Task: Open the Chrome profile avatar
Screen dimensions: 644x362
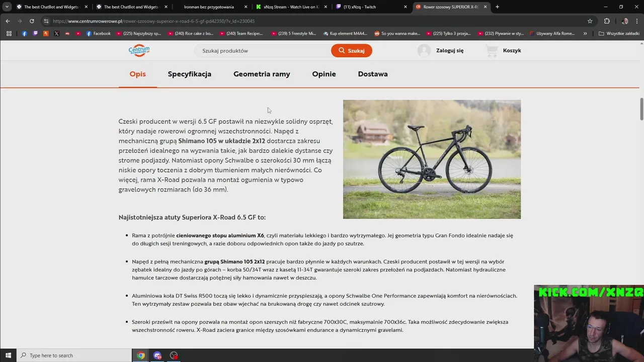Action: click(625, 21)
